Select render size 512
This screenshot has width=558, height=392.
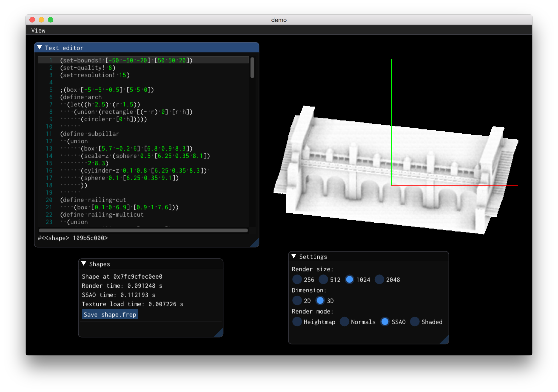[323, 279]
